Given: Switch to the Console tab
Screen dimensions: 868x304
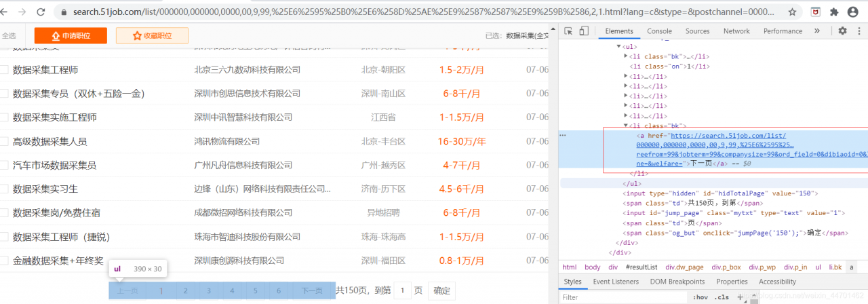Looking at the screenshot, I should coord(659,31).
